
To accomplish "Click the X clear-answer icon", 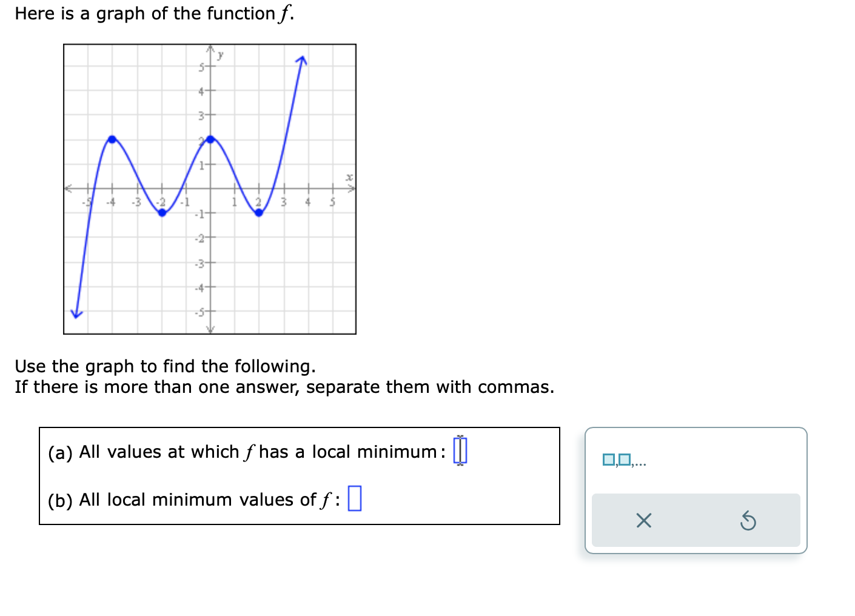I will tap(644, 520).
